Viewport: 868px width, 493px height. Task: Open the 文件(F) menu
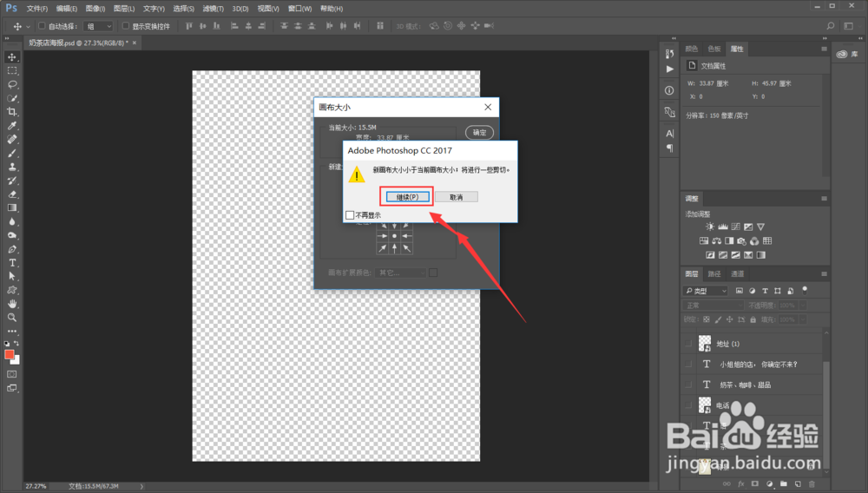pyautogui.click(x=37, y=9)
